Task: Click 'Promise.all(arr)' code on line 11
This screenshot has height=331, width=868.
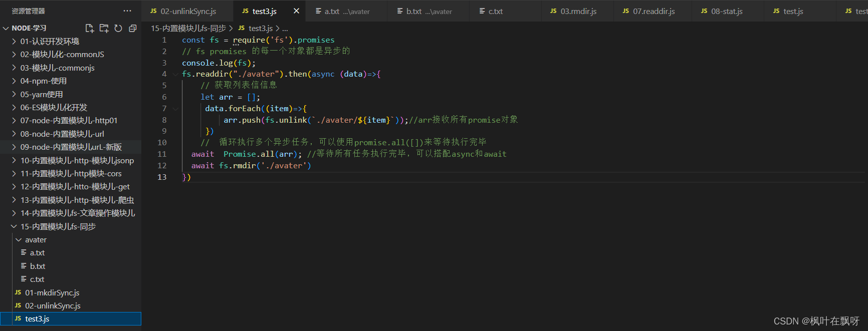Action: (x=261, y=154)
